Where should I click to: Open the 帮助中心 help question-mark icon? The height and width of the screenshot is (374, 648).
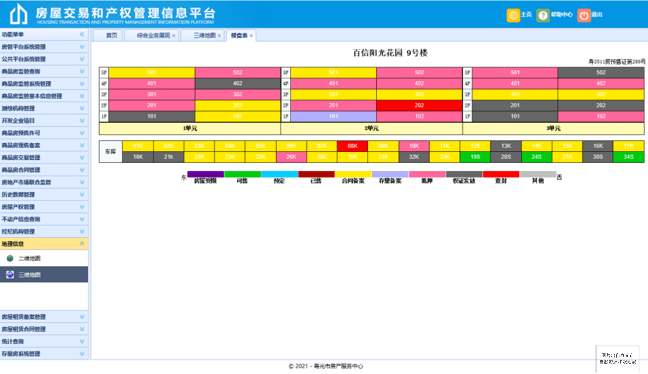coord(543,15)
